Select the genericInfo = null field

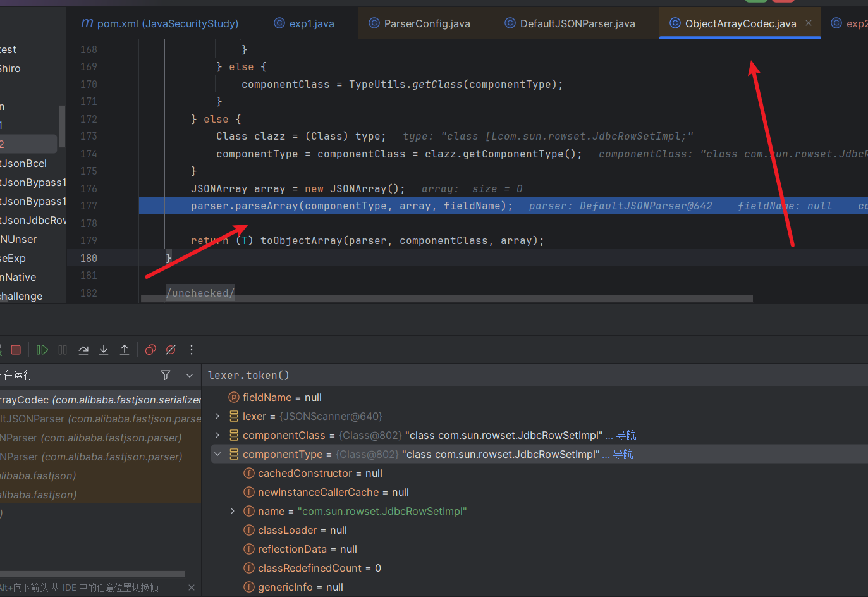pyautogui.click(x=300, y=587)
